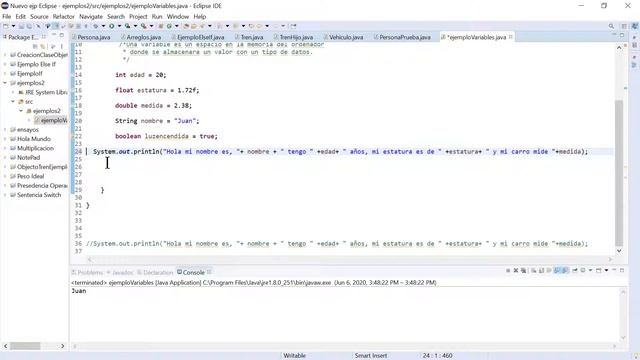Open the Declaration view tab
Image resolution: width=640 pixels, height=360 pixels.
[156, 272]
